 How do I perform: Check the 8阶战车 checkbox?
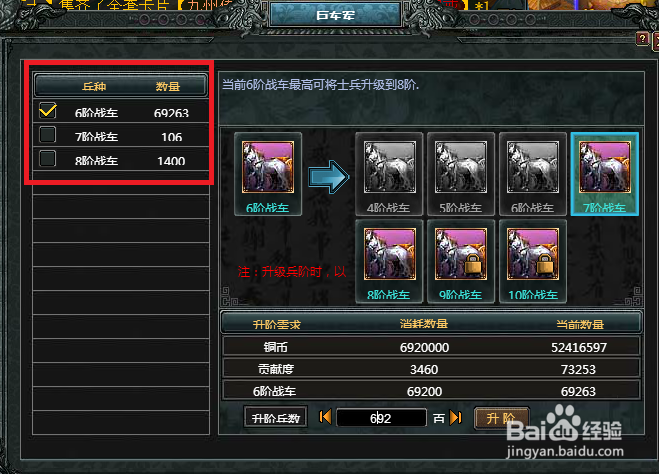point(47,159)
